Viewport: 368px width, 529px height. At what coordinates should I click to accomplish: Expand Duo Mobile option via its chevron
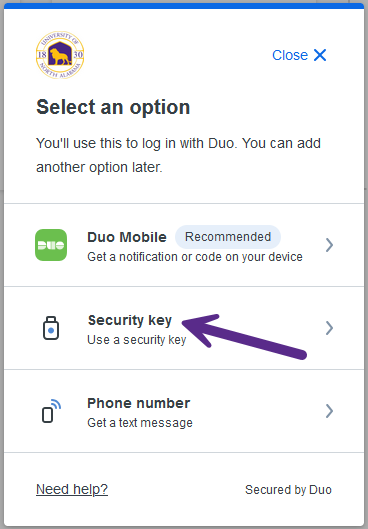coord(330,245)
